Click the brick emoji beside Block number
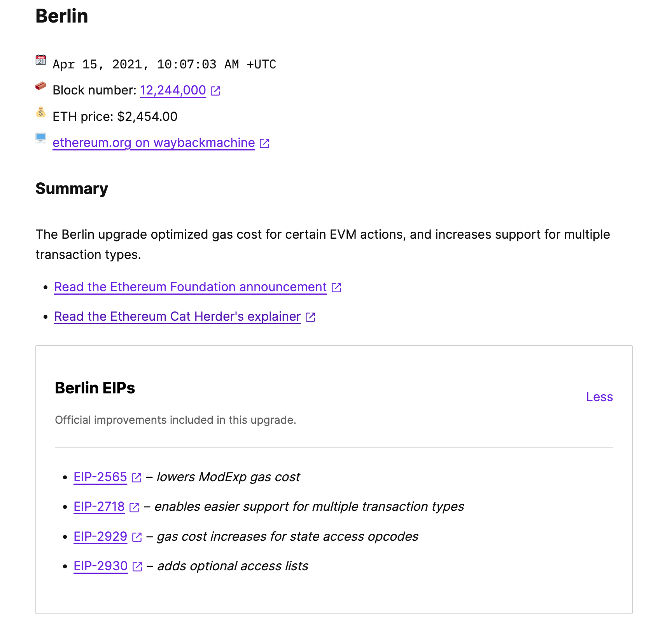Screen dimensions: 672x622 tap(41, 86)
